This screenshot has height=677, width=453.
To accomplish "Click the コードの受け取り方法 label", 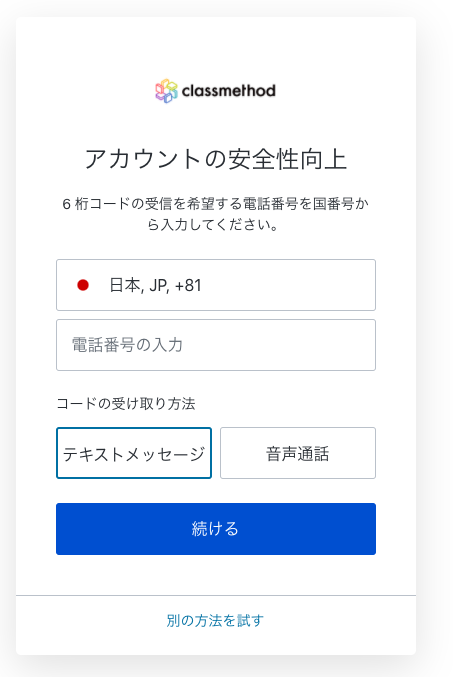I will coord(126,404).
